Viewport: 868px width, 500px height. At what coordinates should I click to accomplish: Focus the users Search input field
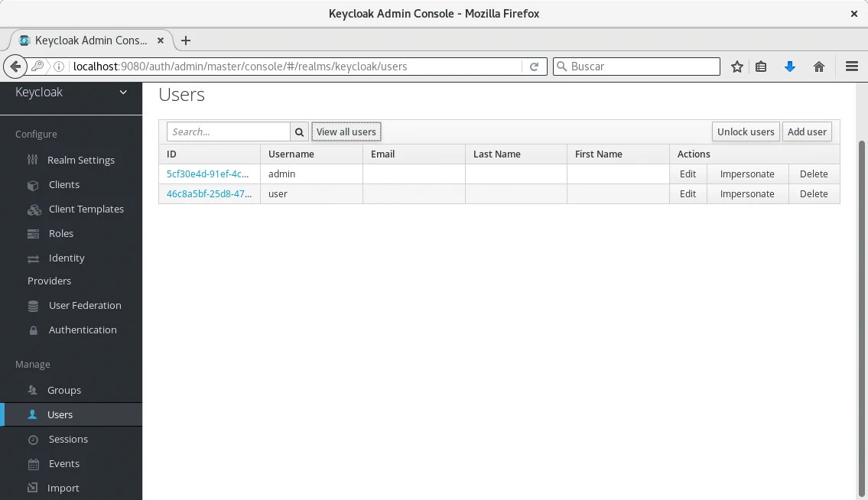[229, 131]
